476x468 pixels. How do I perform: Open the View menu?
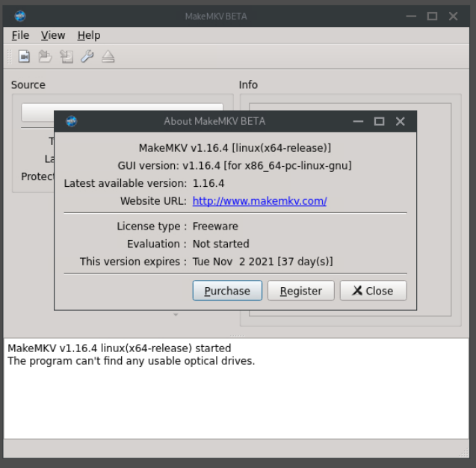coord(53,36)
